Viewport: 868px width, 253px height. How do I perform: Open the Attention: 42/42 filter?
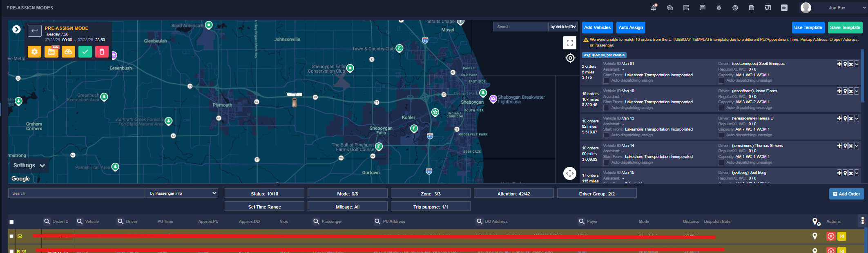tap(514, 194)
